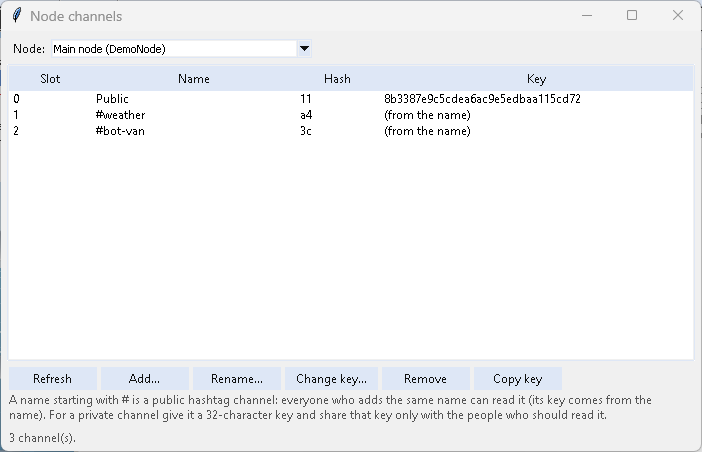Click hash value a4
Screen dimensions: 702x452
(x=306, y=115)
